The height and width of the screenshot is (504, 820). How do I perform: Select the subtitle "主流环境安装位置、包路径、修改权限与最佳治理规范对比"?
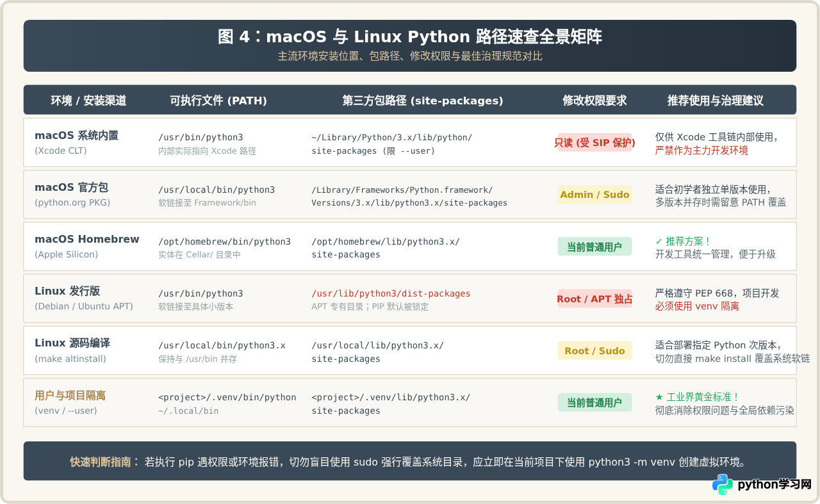[410, 56]
